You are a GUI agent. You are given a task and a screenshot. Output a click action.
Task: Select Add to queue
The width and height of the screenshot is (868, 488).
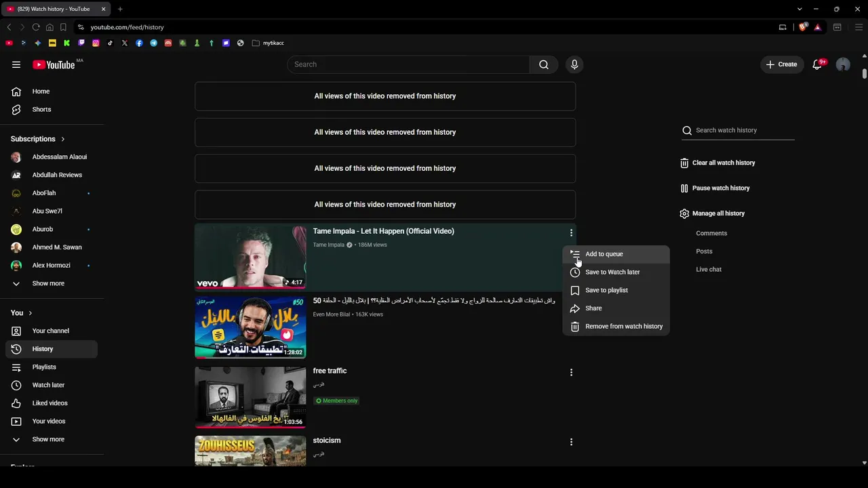616,254
